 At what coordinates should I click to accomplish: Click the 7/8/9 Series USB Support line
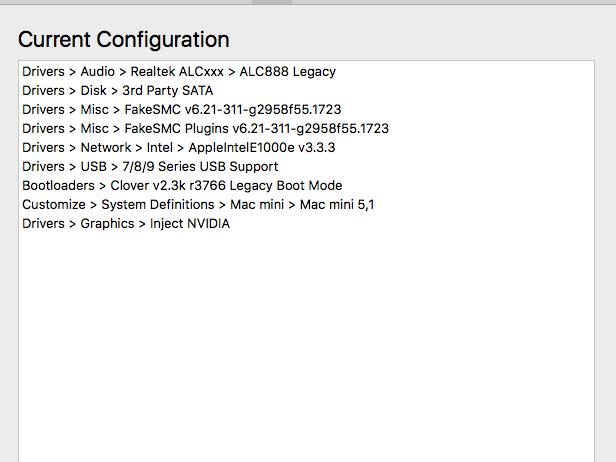(150, 167)
